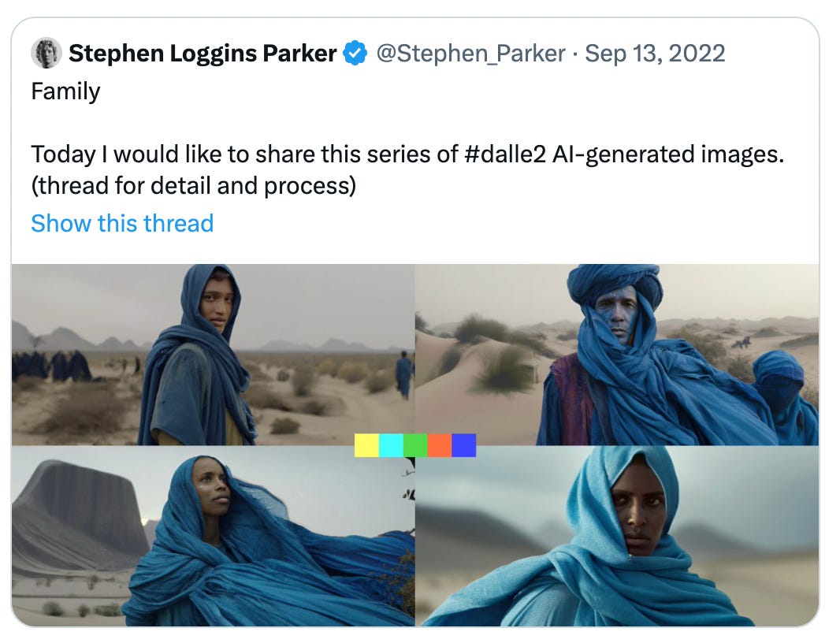
Task: Click the second veiled figure in top-right photo
Action: pos(784,396)
